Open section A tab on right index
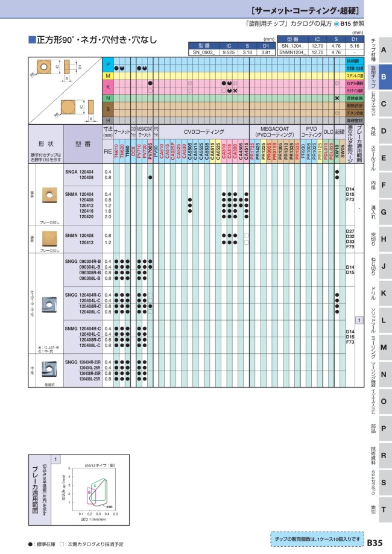 tap(384, 49)
